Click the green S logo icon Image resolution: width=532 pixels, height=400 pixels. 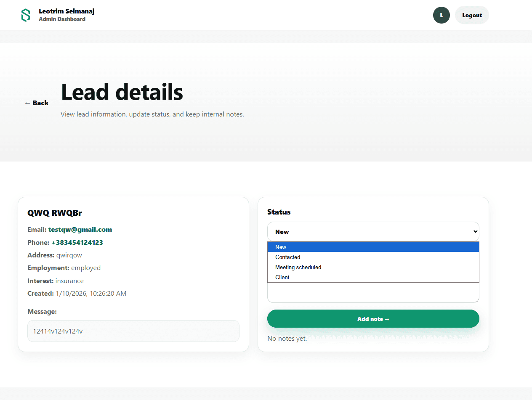point(25,15)
